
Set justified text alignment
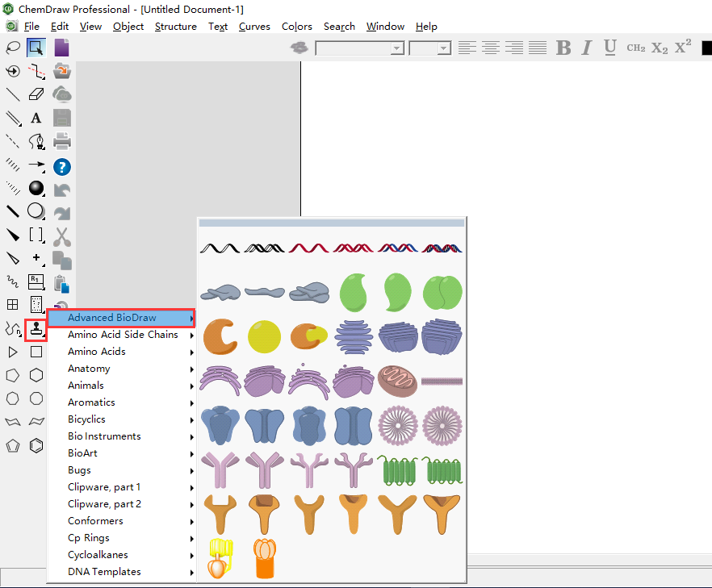click(538, 48)
